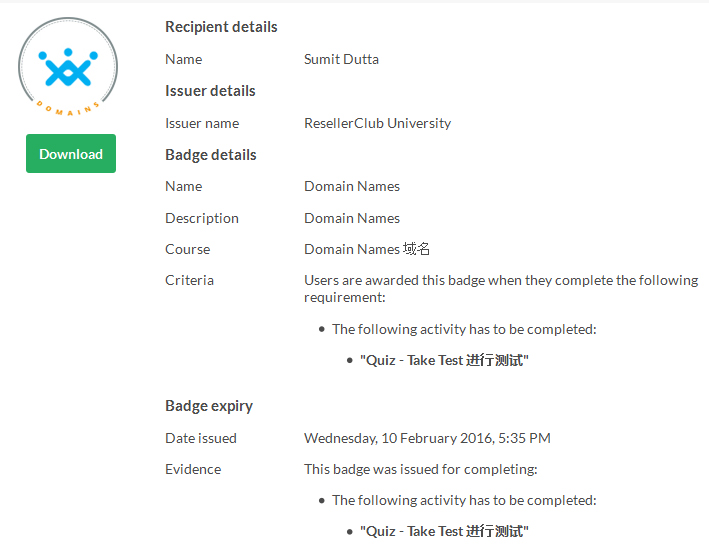Image resolution: width=709 pixels, height=558 pixels.
Task: Click the Evidence label
Action: 193,469
